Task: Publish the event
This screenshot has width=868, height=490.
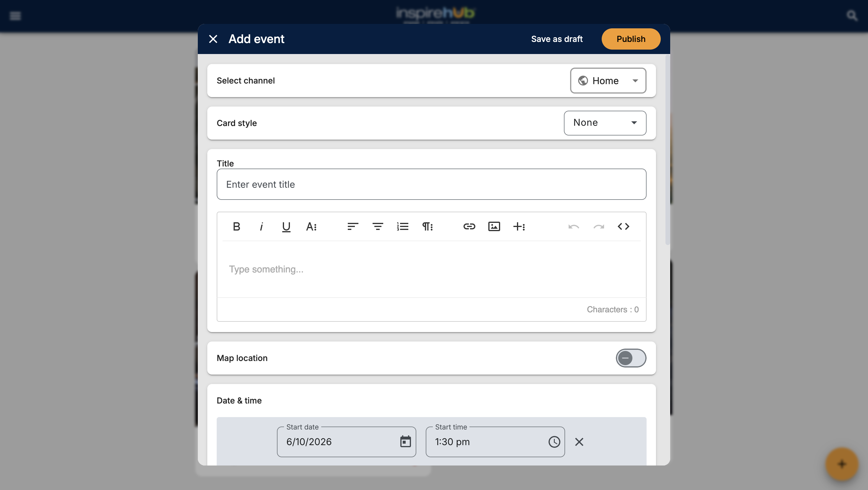Action: tap(631, 39)
